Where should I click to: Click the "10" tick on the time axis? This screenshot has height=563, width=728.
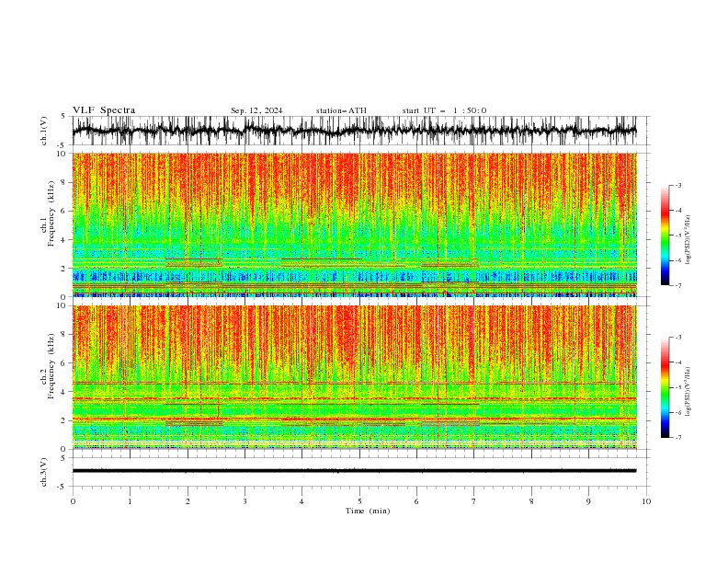[646, 501]
